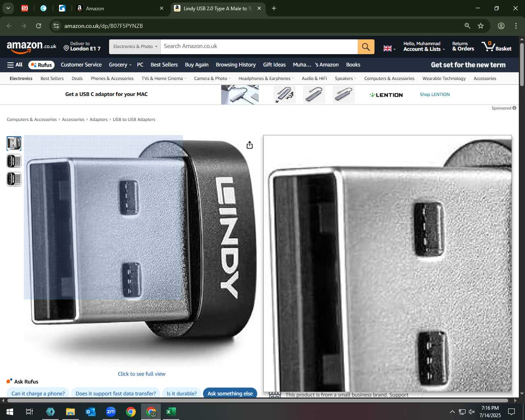The height and width of the screenshot is (420, 525).
Task: Click the horizontal page scrollbar
Action: [x=258, y=400]
